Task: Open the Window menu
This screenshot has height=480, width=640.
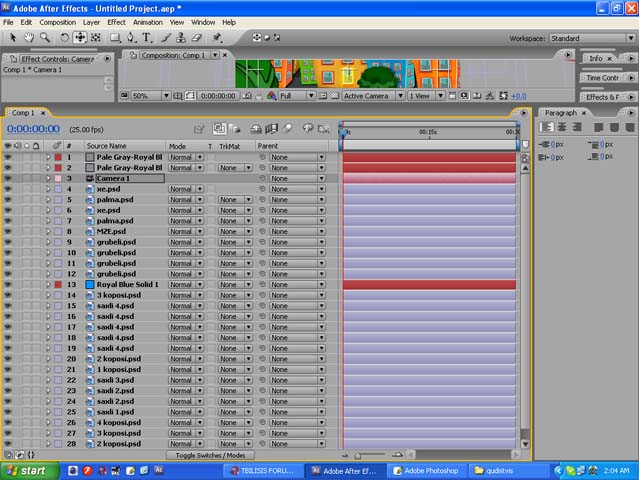Action: point(203,22)
